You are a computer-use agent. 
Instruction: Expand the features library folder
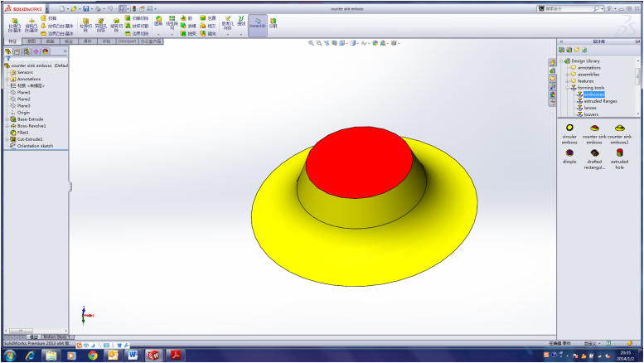click(568, 81)
